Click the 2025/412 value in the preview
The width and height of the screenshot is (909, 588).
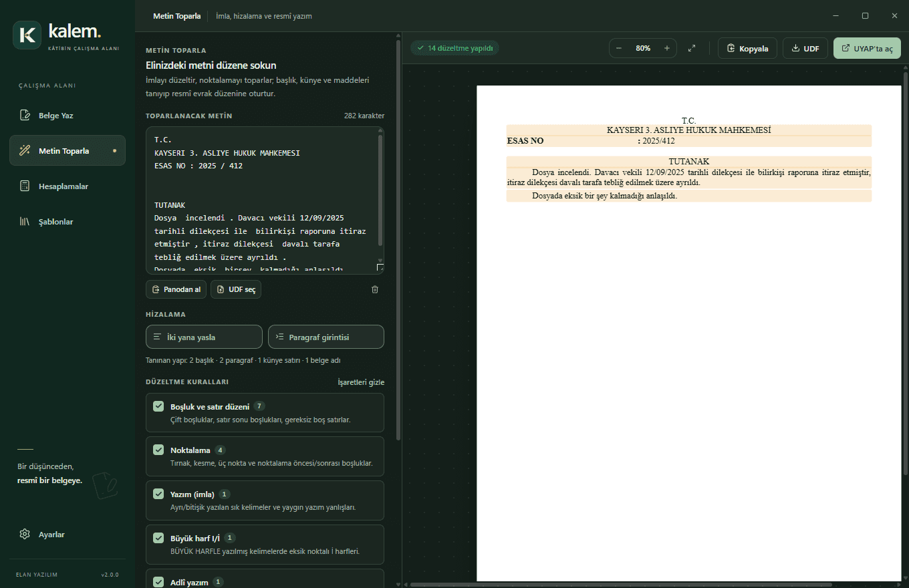coord(658,141)
